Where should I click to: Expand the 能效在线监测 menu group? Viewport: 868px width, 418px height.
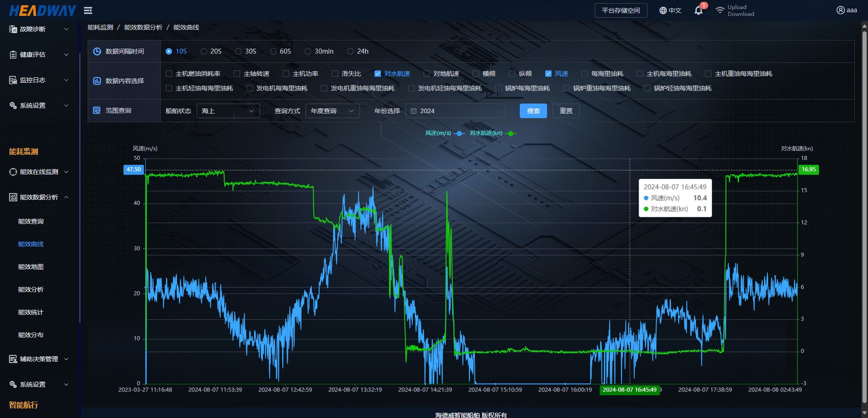pos(39,172)
